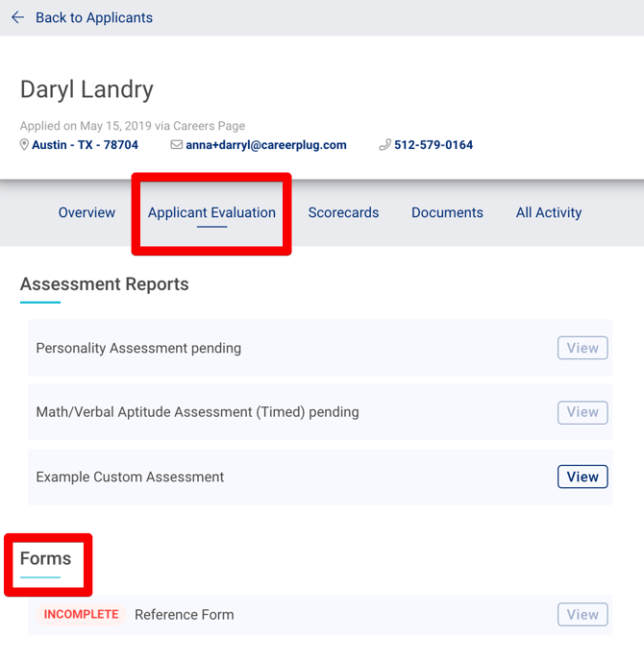Select the applicant name Daryl Landry

(x=87, y=90)
